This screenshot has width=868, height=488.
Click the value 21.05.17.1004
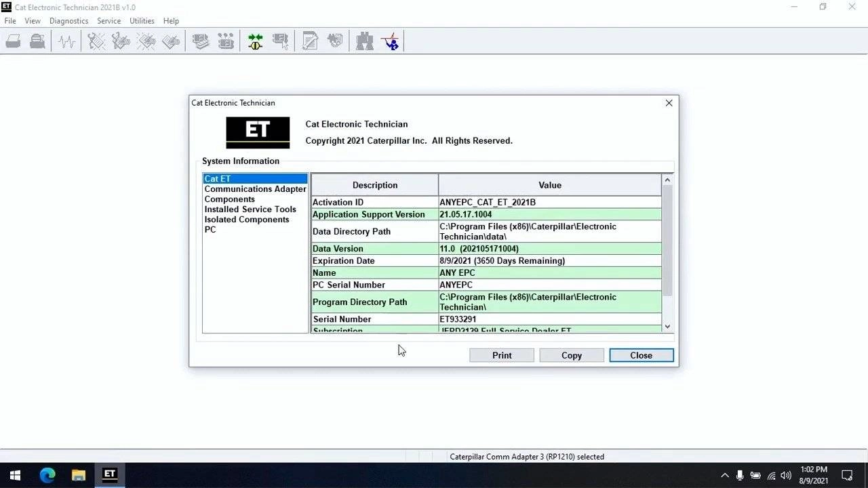click(466, 214)
